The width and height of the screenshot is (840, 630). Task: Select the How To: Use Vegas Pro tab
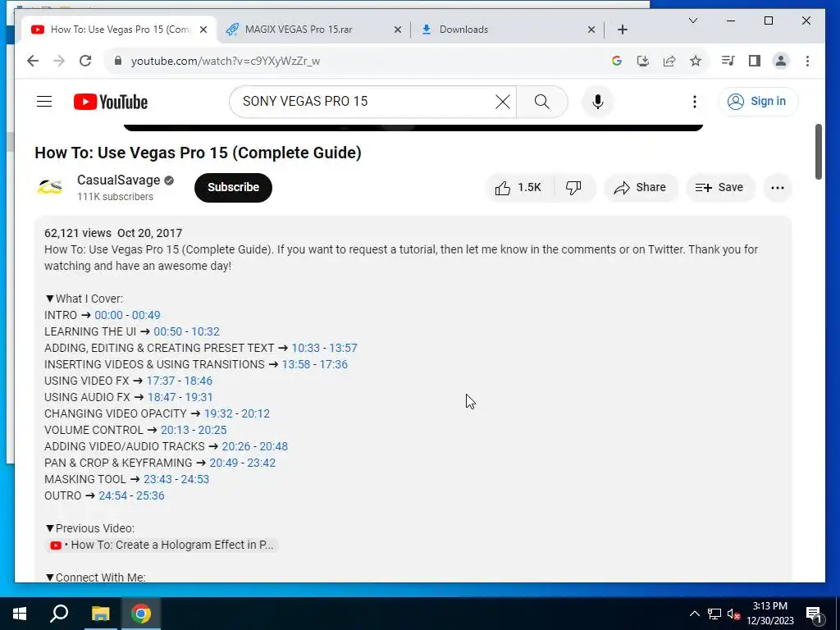pos(120,30)
